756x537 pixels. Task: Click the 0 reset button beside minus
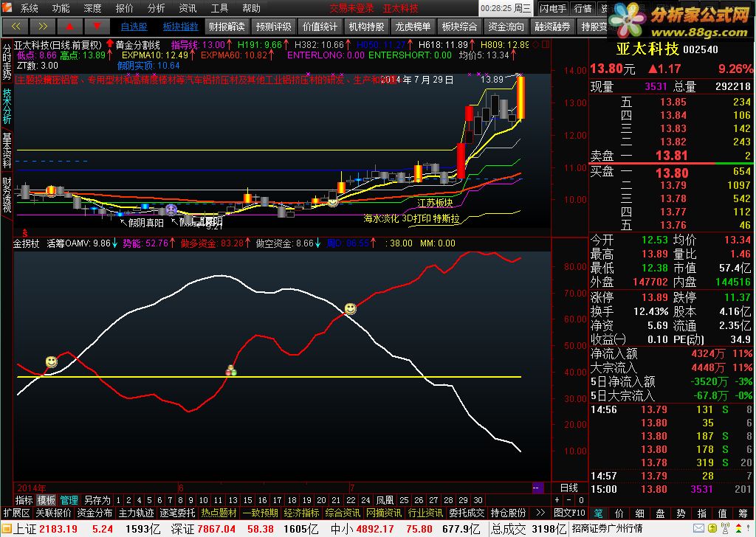coord(581,500)
